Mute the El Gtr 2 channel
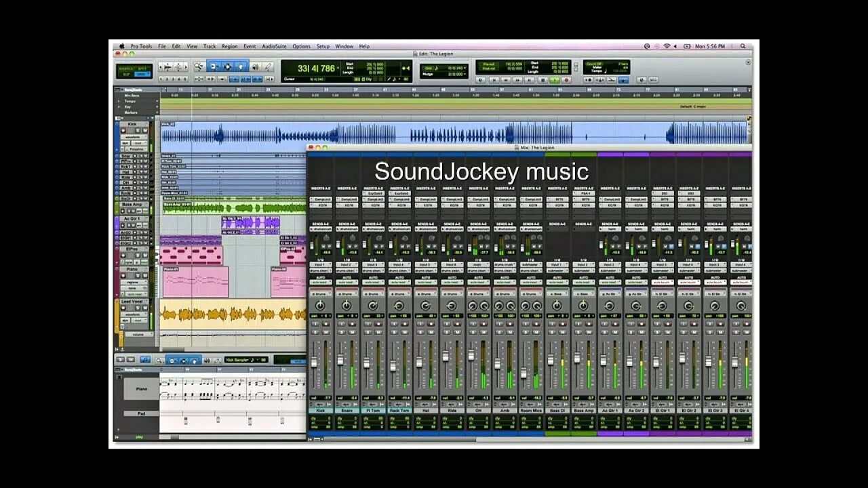 coord(694,332)
